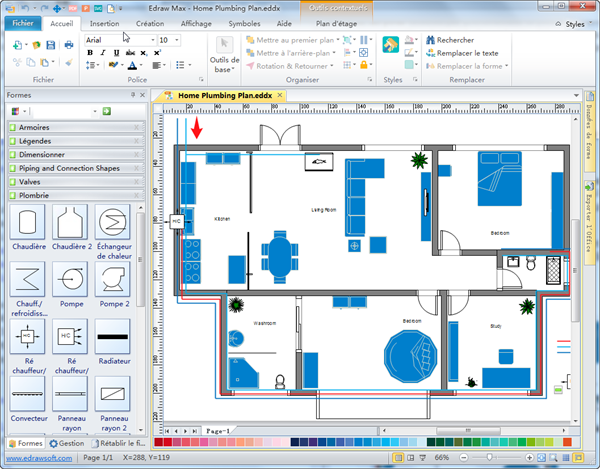Image resolution: width=600 pixels, height=469 pixels.
Task: Expand the Légendes shape library
Action: (x=76, y=141)
